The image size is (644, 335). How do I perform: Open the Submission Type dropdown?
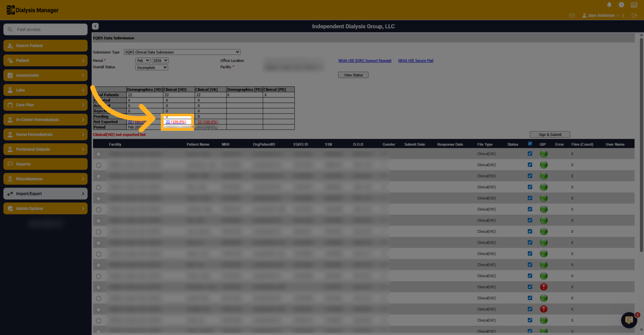coord(182,52)
